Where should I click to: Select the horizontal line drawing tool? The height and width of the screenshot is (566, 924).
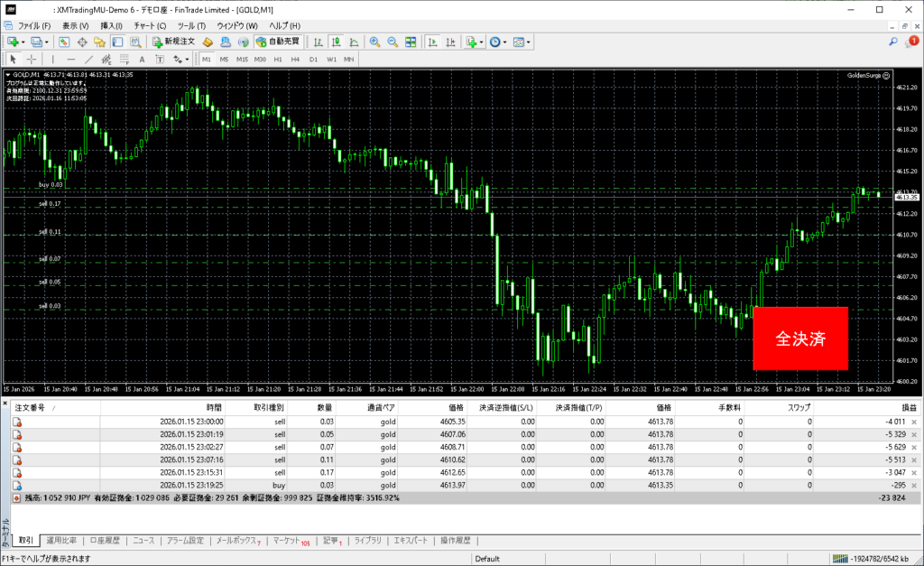[71, 59]
